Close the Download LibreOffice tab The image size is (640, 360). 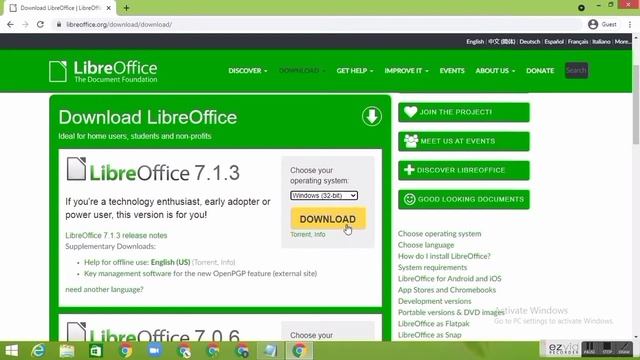pyautogui.click(x=109, y=8)
